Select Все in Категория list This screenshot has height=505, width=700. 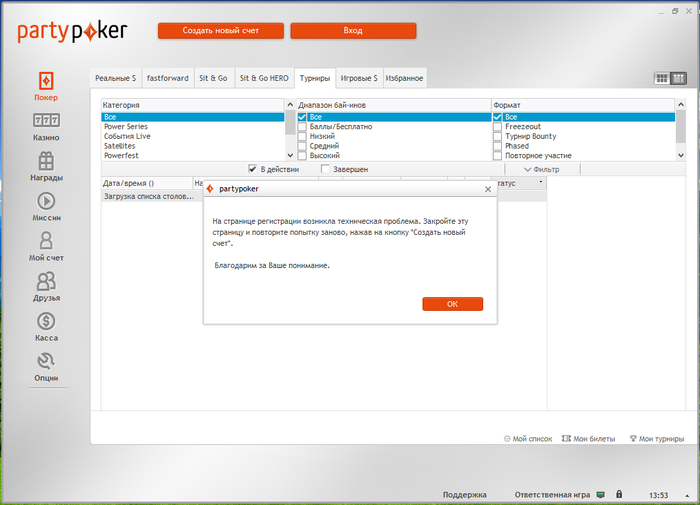pos(192,117)
